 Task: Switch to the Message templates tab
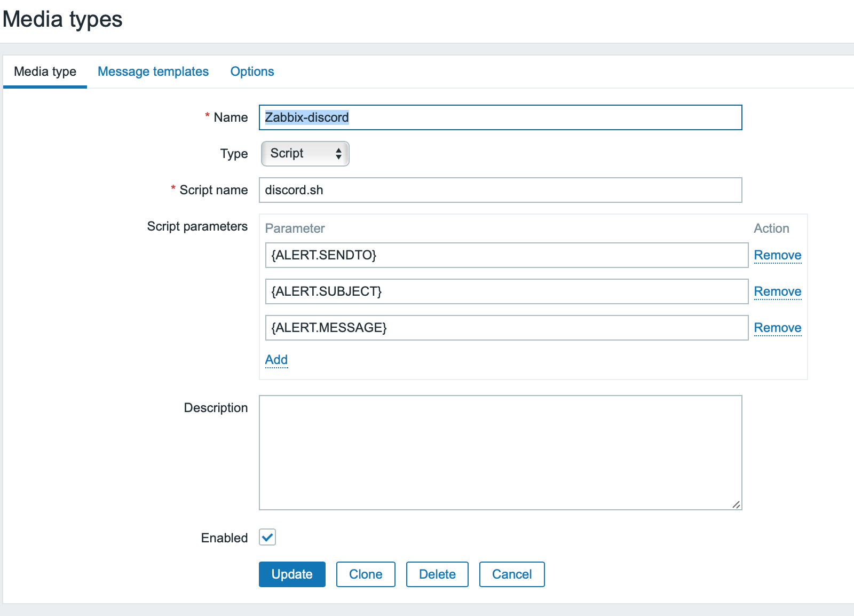(x=153, y=72)
